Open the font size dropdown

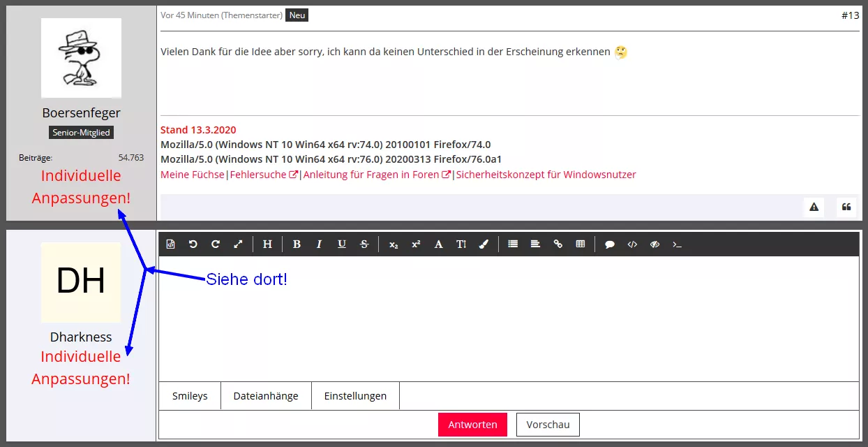coord(461,244)
